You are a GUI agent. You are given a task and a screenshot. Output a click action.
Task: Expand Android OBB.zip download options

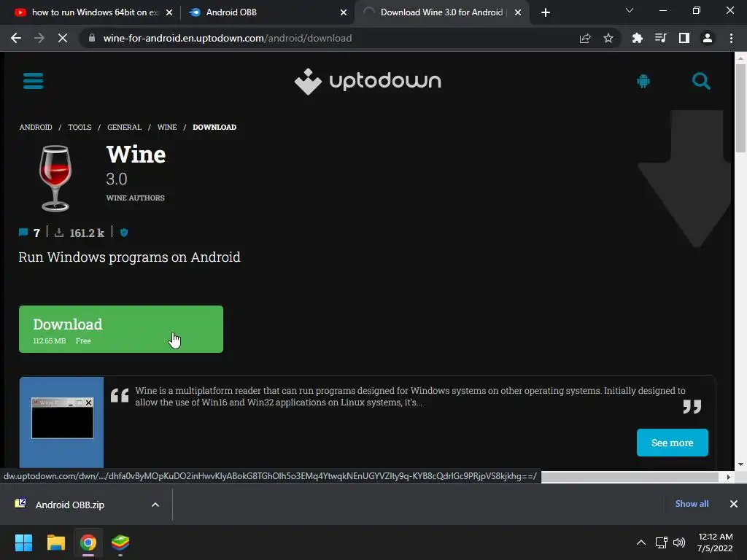tap(155, 505)
